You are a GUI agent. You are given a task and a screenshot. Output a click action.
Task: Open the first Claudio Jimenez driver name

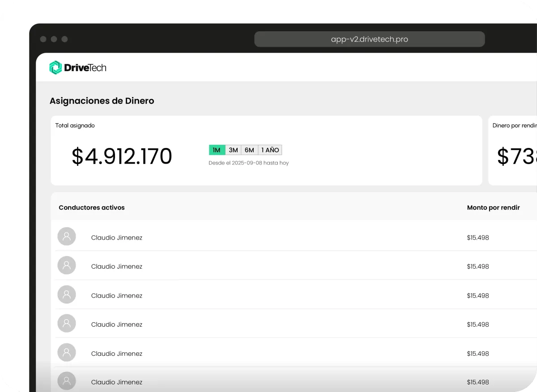(x=117, y=238)
